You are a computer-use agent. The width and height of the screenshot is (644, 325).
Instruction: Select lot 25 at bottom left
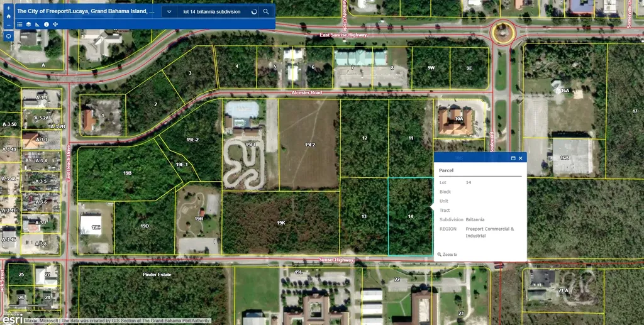click(x=21, y=275)
